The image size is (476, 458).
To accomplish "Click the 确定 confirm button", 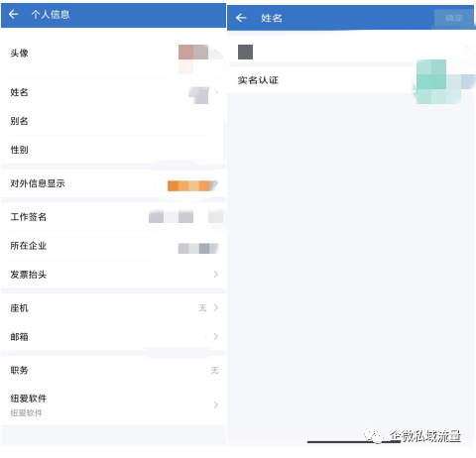I will 454,18.
